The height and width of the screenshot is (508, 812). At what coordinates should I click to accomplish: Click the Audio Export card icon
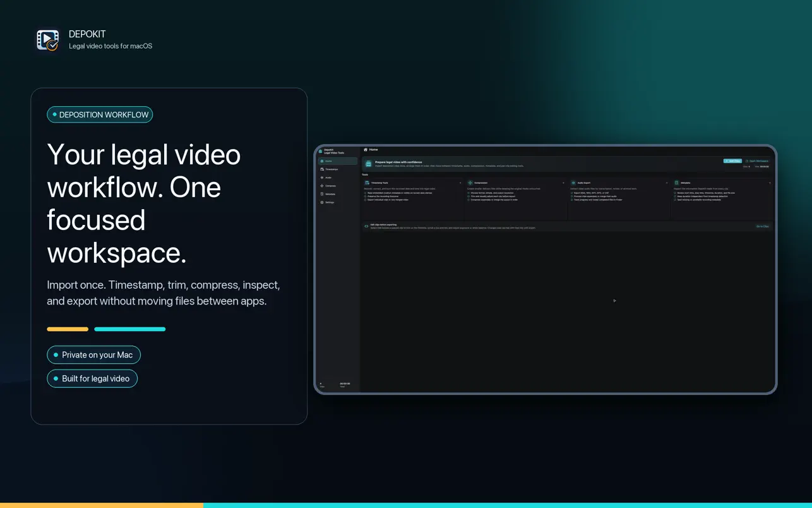pyautogui.click(x=573, y=183)
